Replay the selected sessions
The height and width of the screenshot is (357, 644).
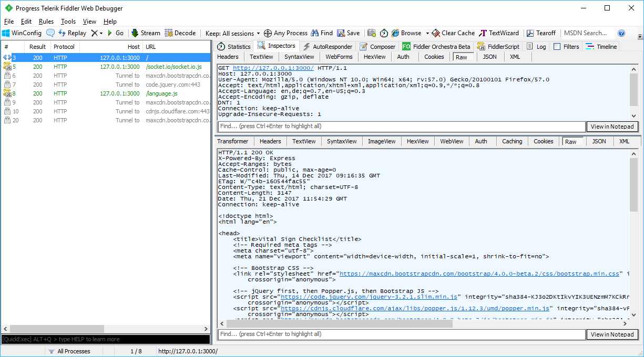point(73,33)
